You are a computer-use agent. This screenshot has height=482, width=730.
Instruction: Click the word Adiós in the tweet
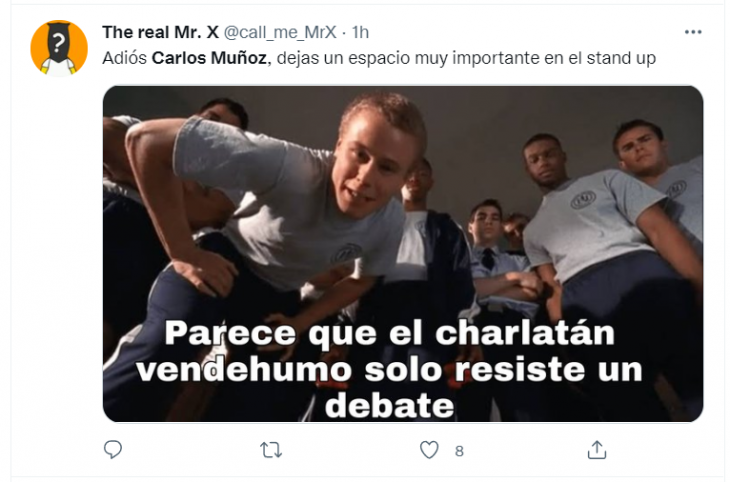(x=125, y=58)
